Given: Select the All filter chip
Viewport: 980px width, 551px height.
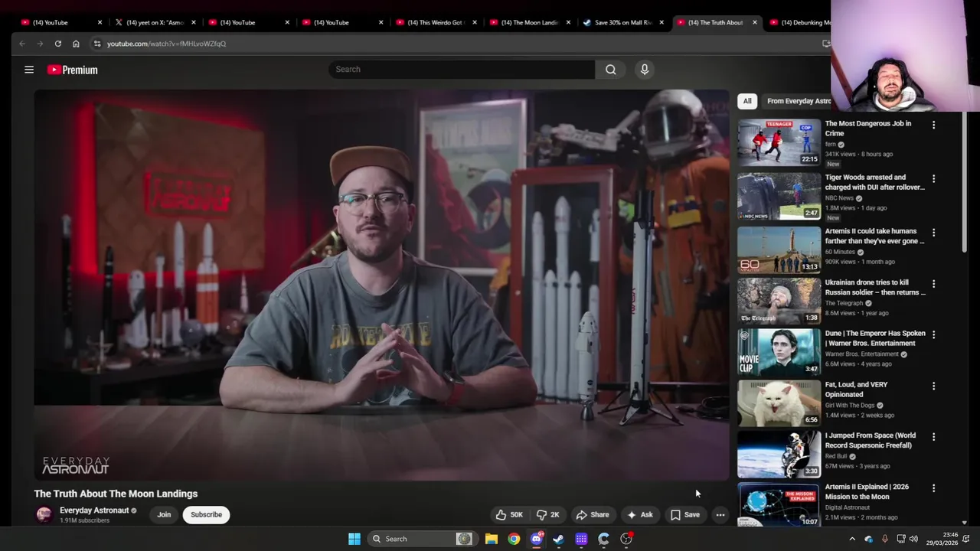Looking at the screenshot, I should 747,101.
